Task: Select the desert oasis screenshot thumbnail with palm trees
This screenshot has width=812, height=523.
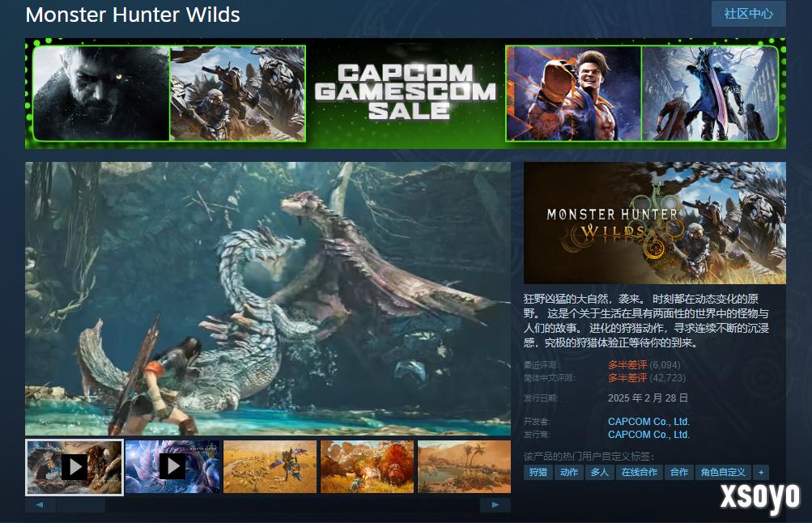Action: (x=464, y=466)
